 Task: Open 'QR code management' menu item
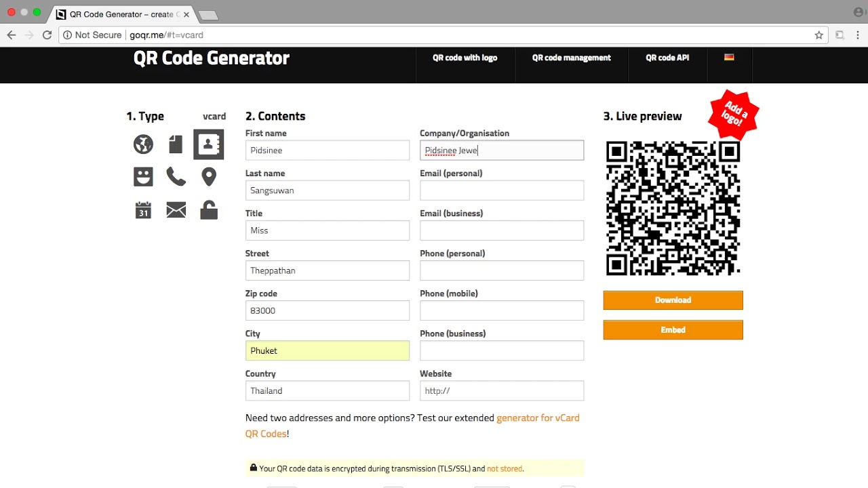pyautogui.click(x=572, y=58)
